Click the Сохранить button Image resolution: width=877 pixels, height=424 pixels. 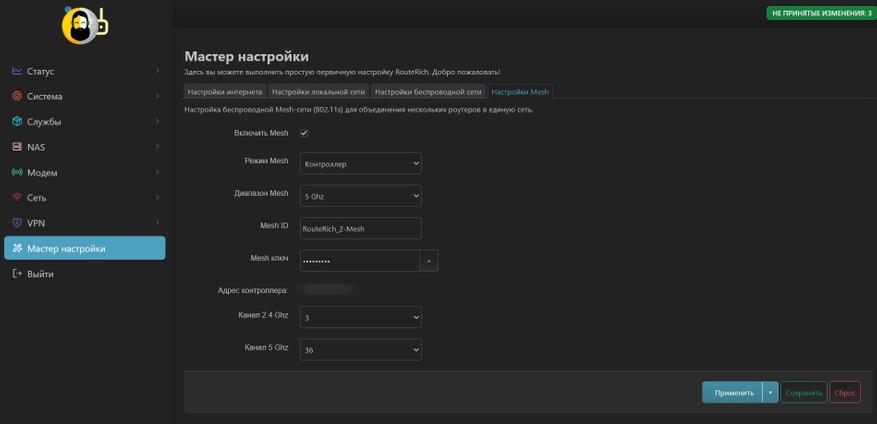coord(804,393)
